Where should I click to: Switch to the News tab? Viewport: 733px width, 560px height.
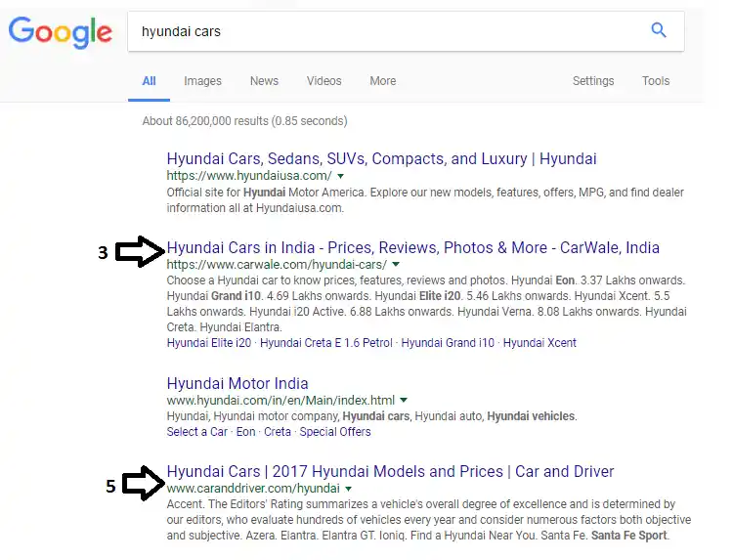tap(264, 81)
